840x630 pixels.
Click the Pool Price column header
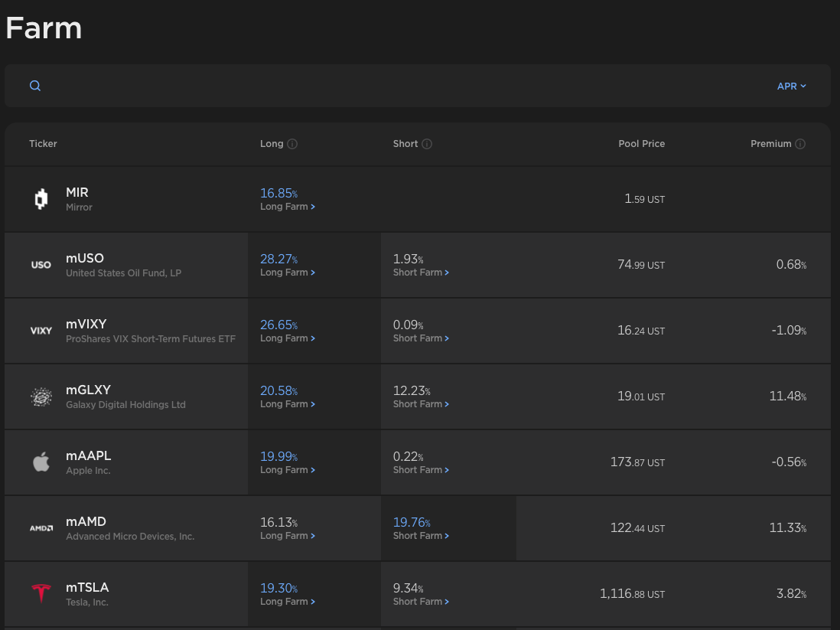641,144
